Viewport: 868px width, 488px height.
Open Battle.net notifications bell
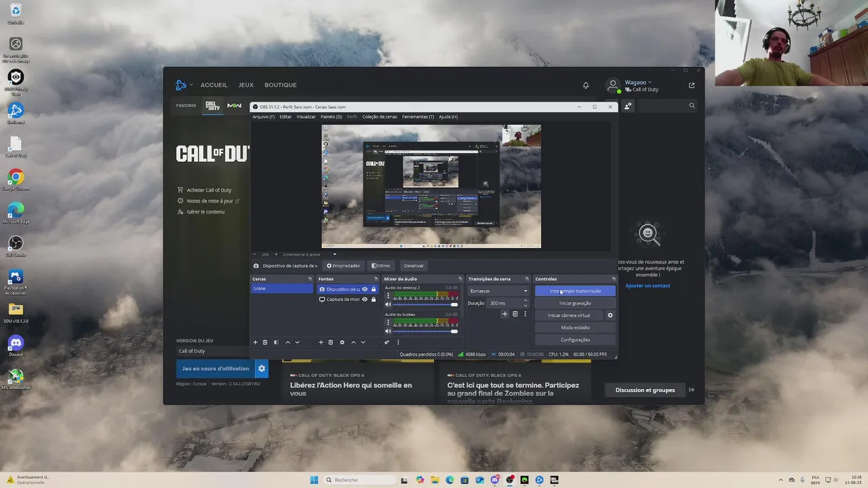[x=586, y=85]
